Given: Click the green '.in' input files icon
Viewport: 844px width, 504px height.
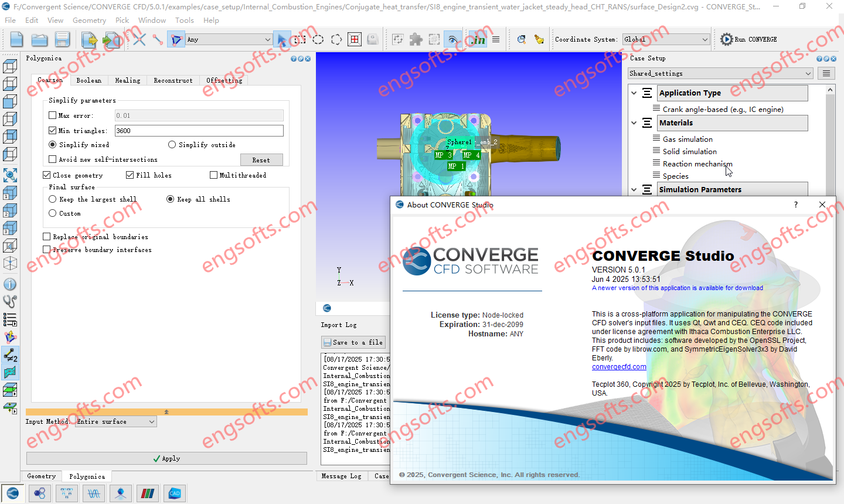Looking at the screenshot, I should pos(478,39).
